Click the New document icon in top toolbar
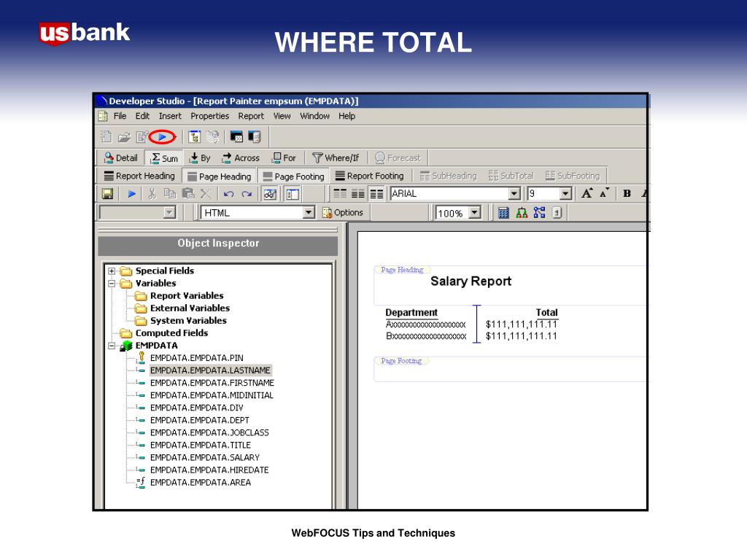 click(107, 137)
